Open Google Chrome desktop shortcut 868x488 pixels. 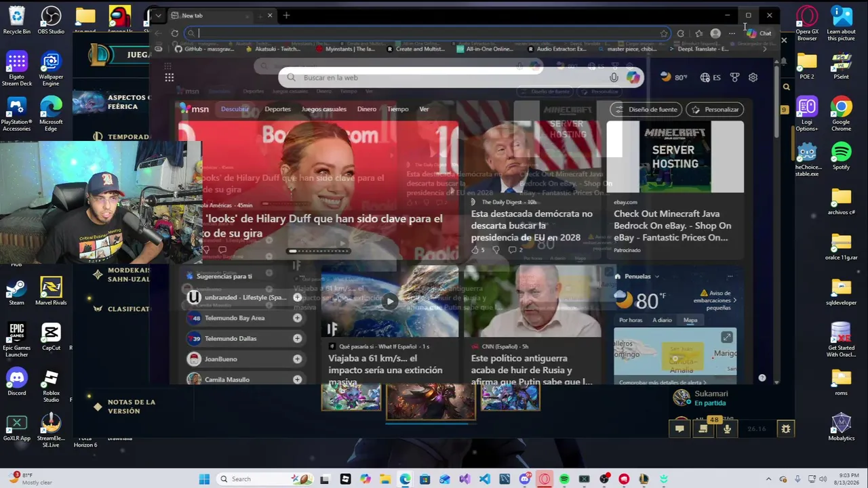click(841, 115)
